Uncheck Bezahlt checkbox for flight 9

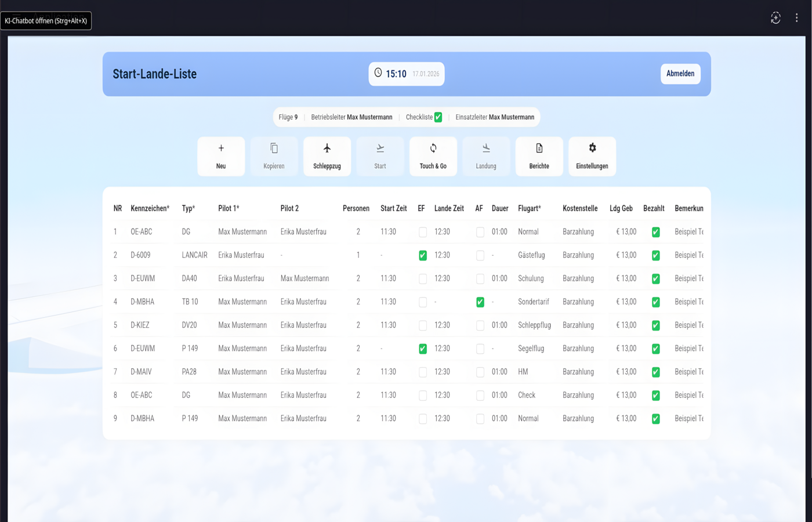coord(655,419)
